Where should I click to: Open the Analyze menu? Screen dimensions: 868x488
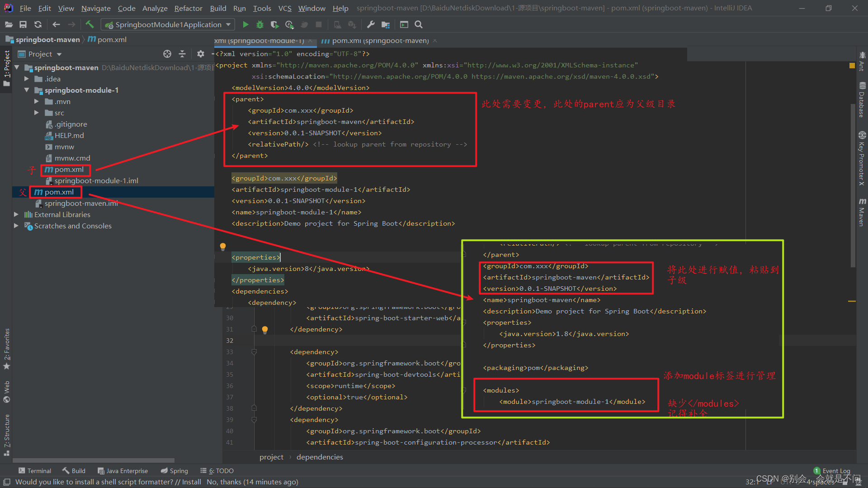pos(155,8)
